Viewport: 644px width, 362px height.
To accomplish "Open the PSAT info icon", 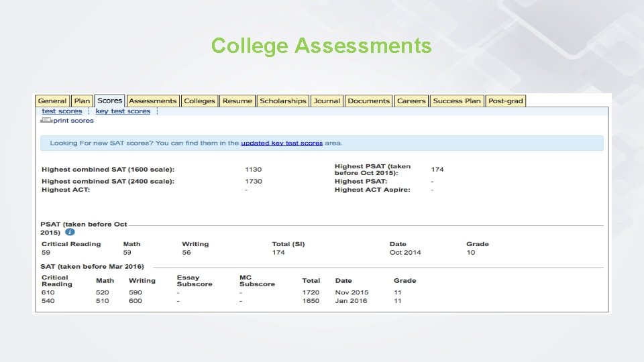I will 70,232.
